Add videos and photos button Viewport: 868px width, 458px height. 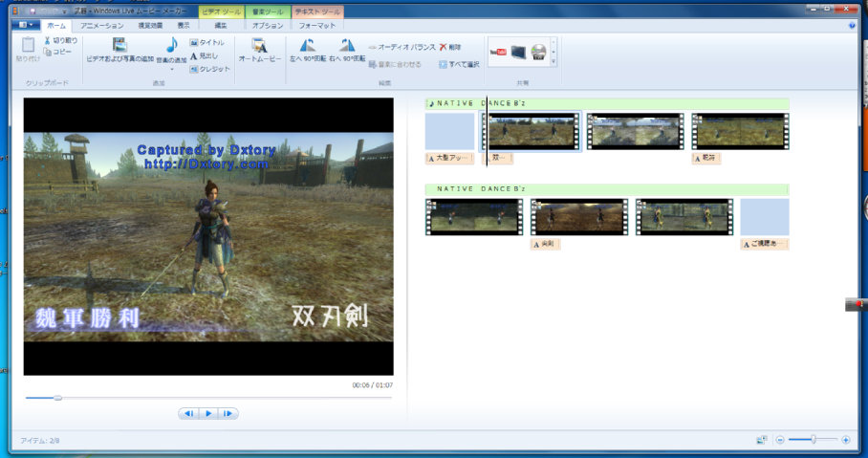click(x=119, y=51)
